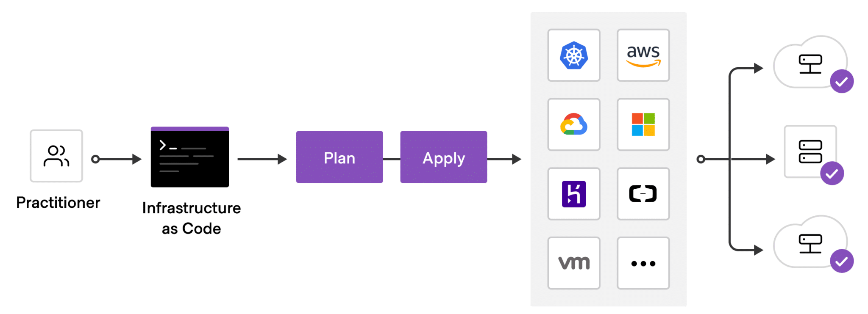
Task: Click the purple Apply box
Action: pyautogui.click(x=444, y=157)
